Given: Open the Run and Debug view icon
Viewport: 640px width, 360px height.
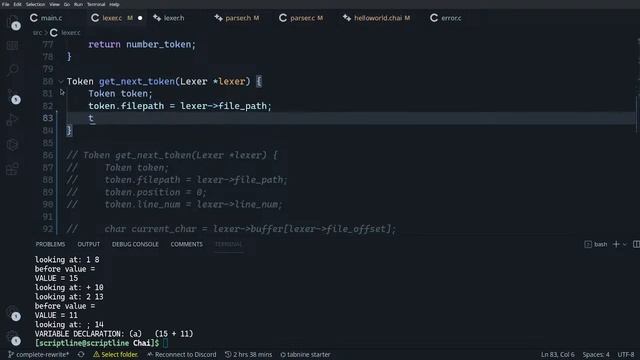Looking at the screenshot, I should coord(13,120).
